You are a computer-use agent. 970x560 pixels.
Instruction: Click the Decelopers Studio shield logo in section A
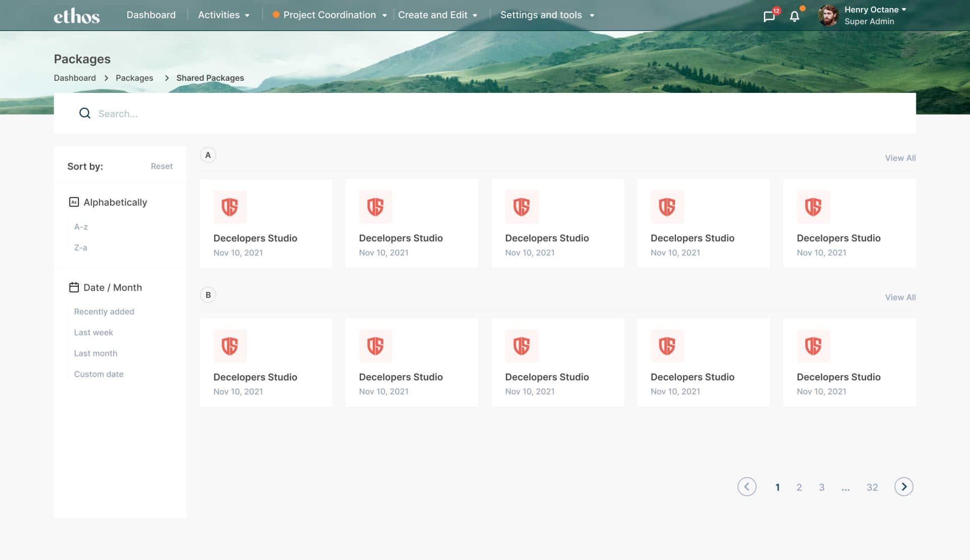click(230, 207)
